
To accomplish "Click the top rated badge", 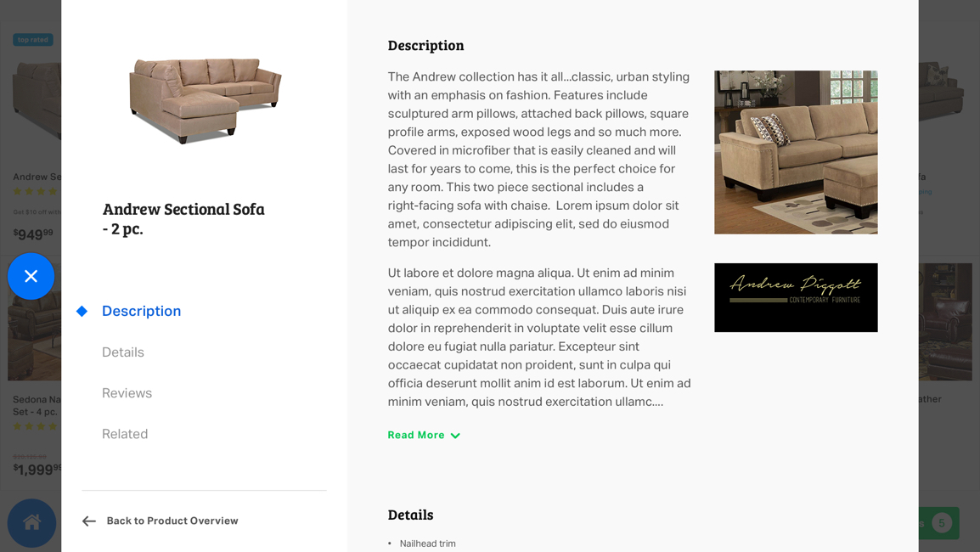I will 32,40.
